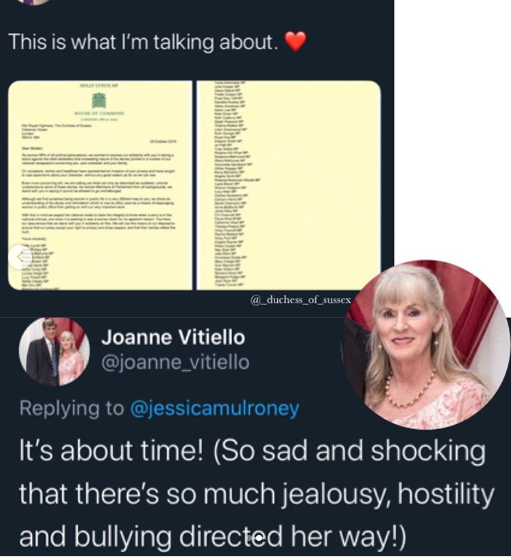Click the @_duchess_of_sussex watermark
Screen dimensions: 511x560
(301, 300)
